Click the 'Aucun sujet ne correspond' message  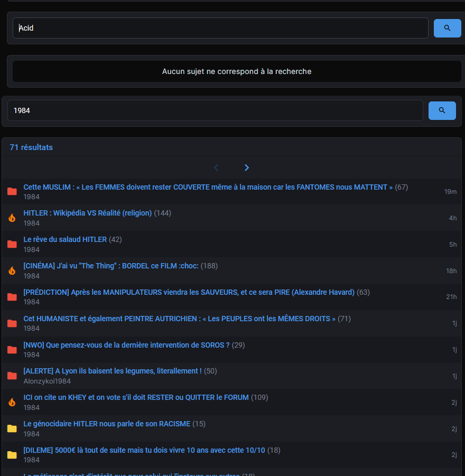(237, 71)
